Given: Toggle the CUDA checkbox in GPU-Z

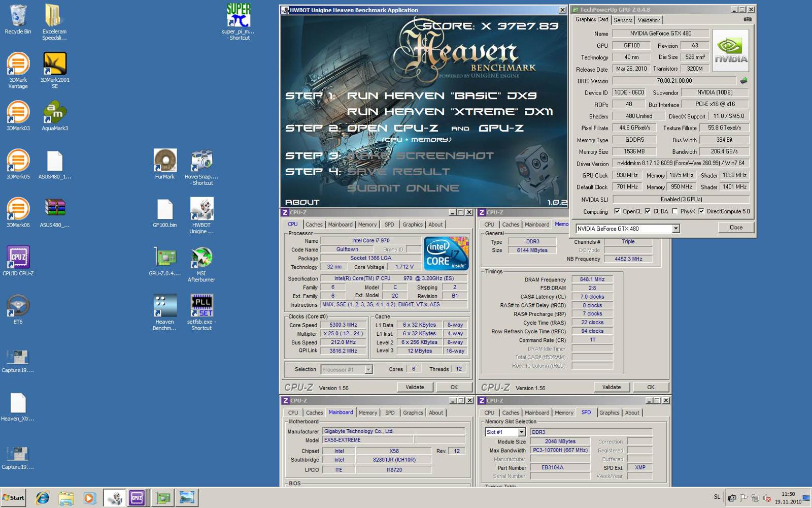Looking at the screenshot, I should (x=648, y=211).
